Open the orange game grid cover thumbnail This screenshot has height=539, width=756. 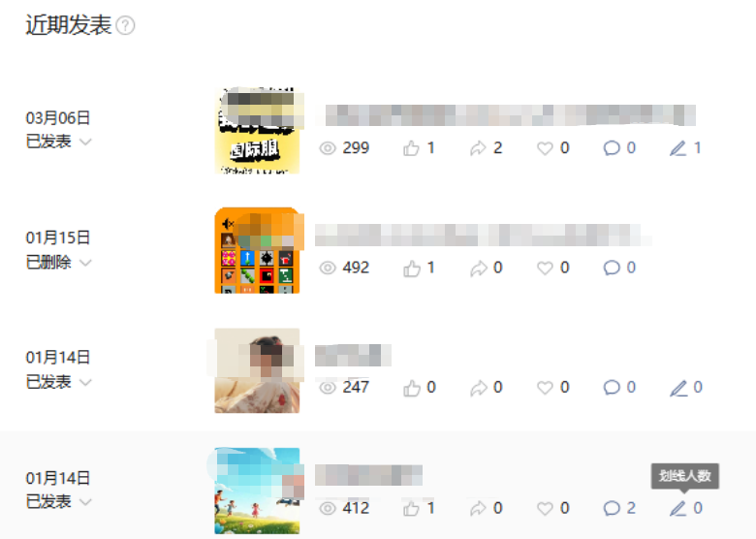point(258,250)
